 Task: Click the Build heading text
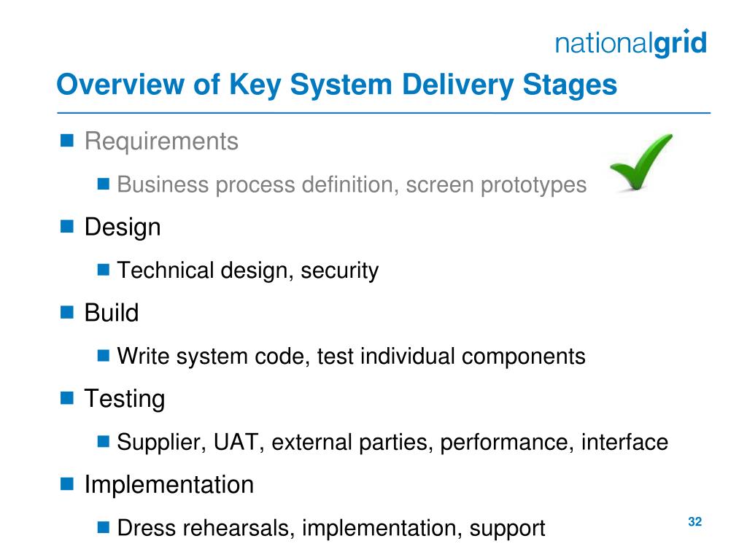(x=112, y=313)
